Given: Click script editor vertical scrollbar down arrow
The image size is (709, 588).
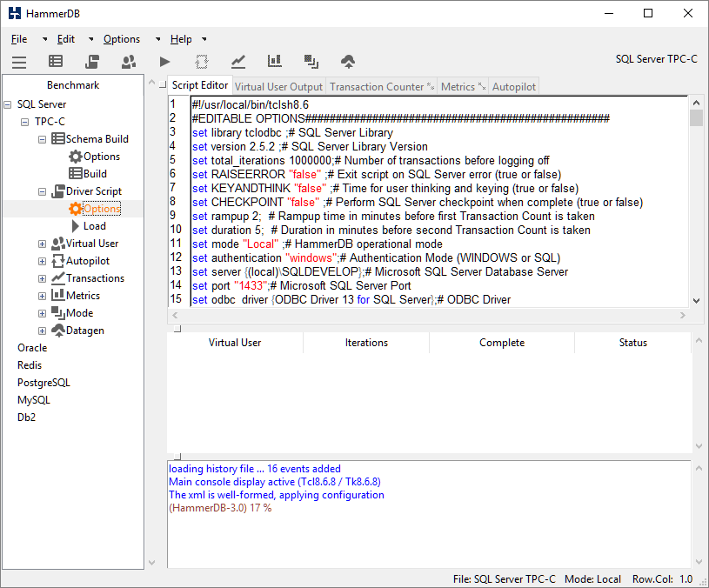Looking at the screenshot, I should click(696, 301).
